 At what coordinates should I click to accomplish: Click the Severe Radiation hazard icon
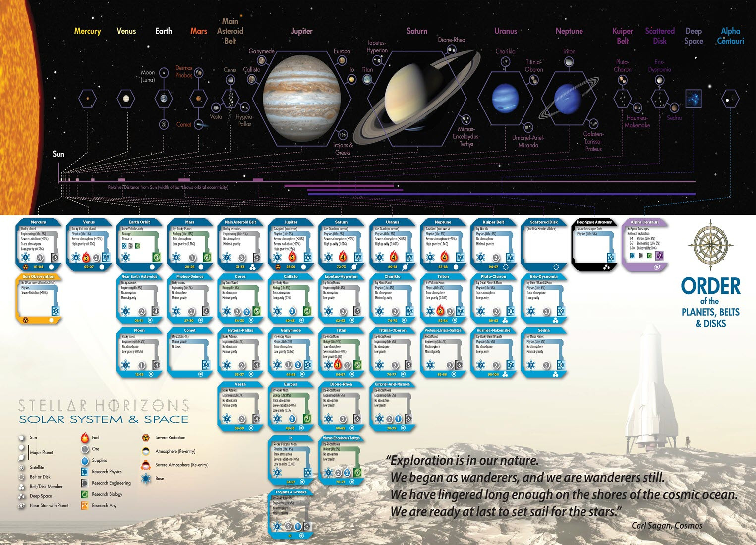(x=146, y=438)
